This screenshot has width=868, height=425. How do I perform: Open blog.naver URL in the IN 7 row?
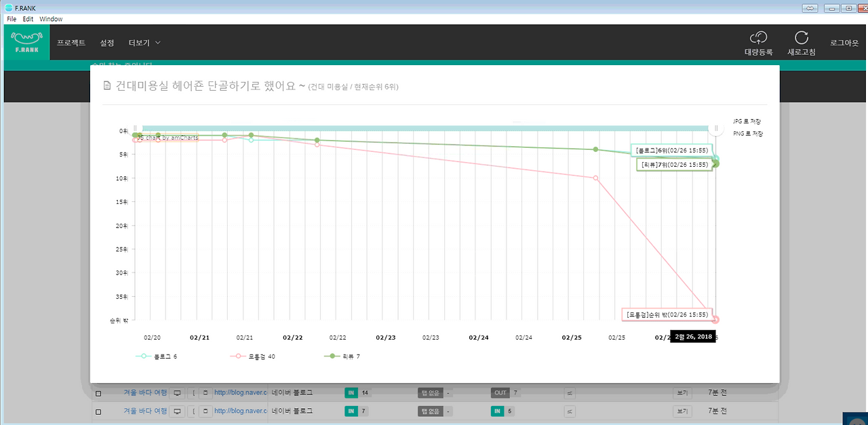tap(241, 411)
